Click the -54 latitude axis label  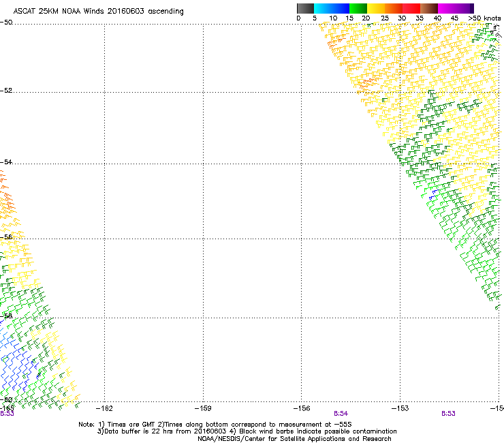click(6, 162)
